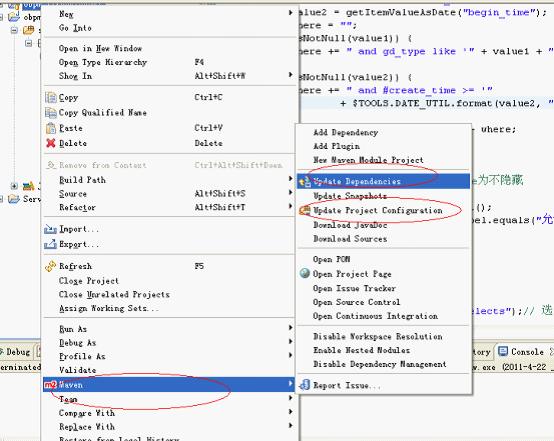Click the m2 Maven icon
The height and width of the screenshot is (441, 554).
pyautogui.click(x=51, y=385)
